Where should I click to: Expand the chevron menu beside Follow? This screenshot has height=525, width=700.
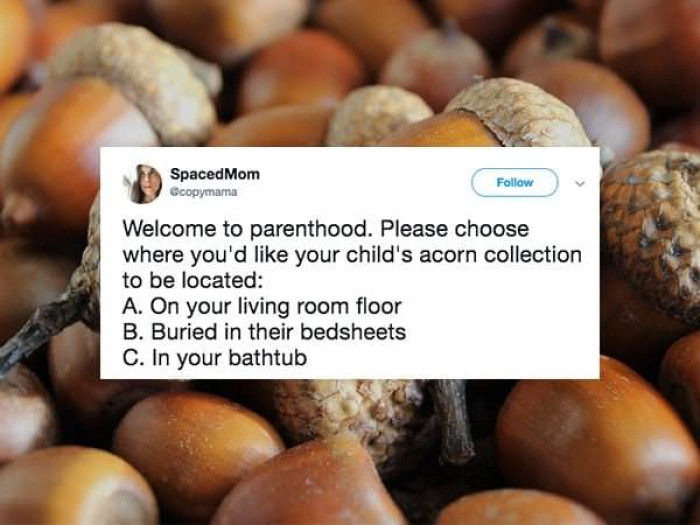(x=579, y=183)
